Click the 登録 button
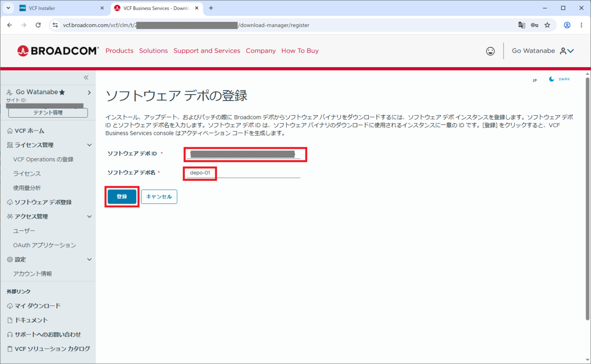The height and width of the screenshot is (364, 591). click(122, 197)
